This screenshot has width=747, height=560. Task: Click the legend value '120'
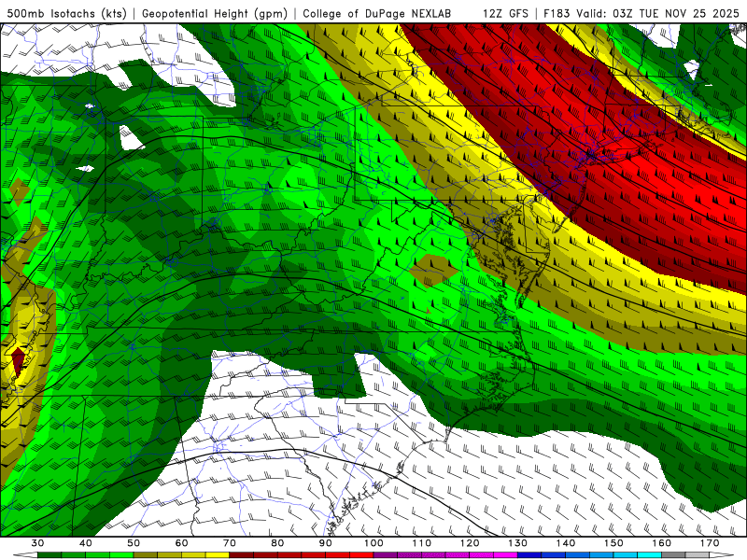pyautogui.click(x=470, y=543)
